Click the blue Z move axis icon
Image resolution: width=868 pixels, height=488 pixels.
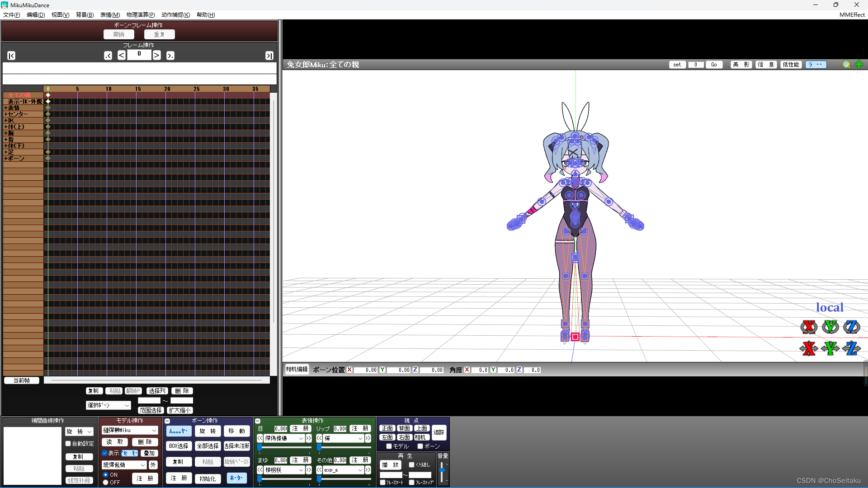[851, 348]
